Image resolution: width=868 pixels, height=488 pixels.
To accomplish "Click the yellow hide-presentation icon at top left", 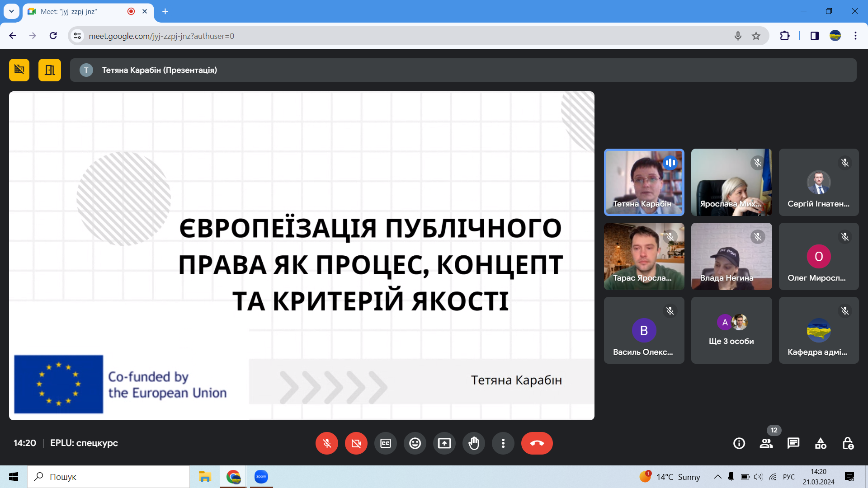I will click(x=19, y=70).
